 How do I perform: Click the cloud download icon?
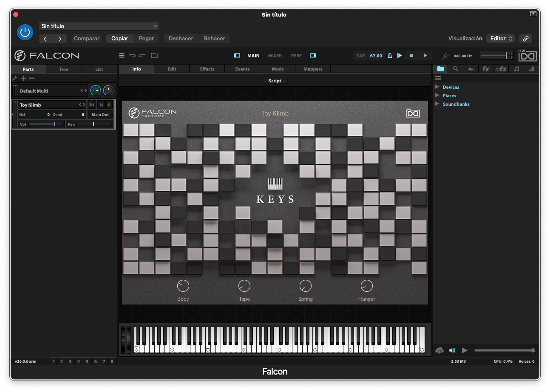pos(440,350)
